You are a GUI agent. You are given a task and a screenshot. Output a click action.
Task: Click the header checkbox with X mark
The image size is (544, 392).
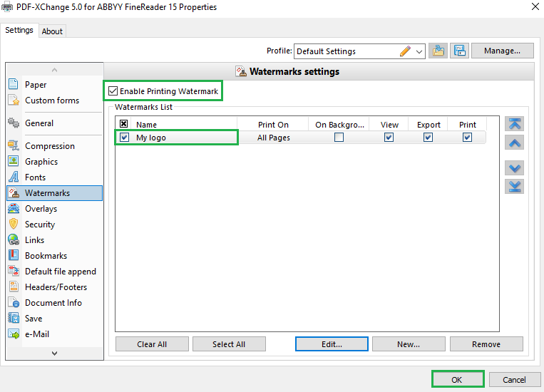pos(124,124)
